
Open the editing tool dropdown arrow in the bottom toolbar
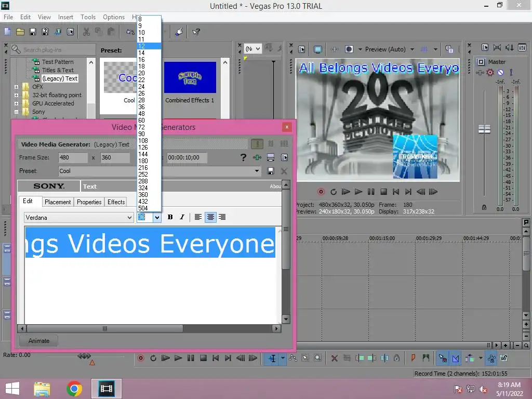coord(282,358)
